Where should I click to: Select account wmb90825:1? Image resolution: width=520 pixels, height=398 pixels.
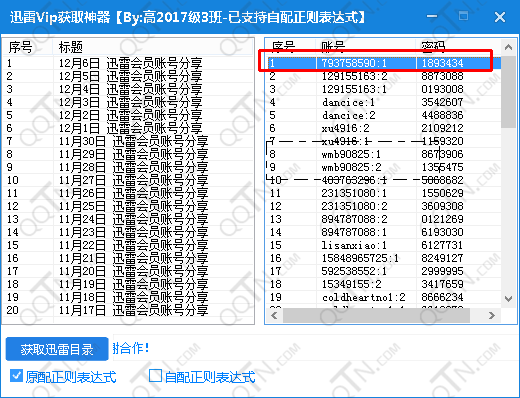tap(384, 154)
